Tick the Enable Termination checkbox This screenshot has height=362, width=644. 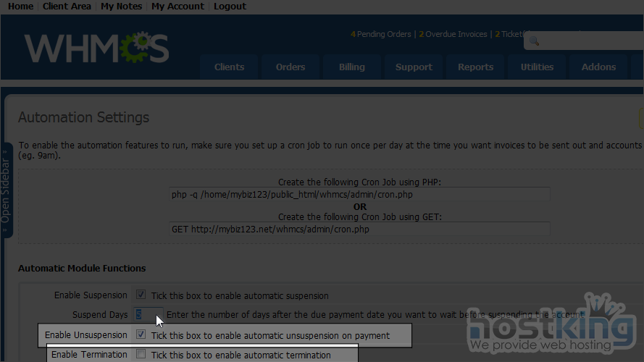pyautogui.click(x=141, y=355)
